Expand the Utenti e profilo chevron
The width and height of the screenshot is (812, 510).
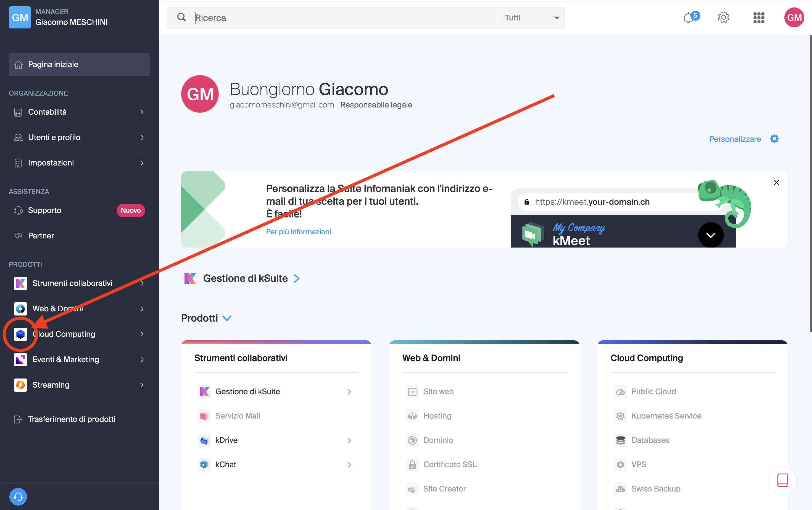tap(142, 137)
